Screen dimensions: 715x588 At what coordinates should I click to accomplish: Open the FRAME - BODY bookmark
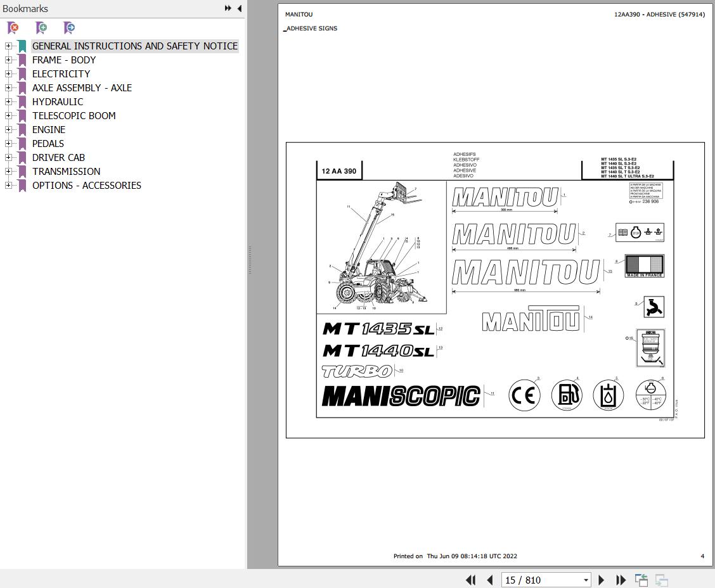64,60
